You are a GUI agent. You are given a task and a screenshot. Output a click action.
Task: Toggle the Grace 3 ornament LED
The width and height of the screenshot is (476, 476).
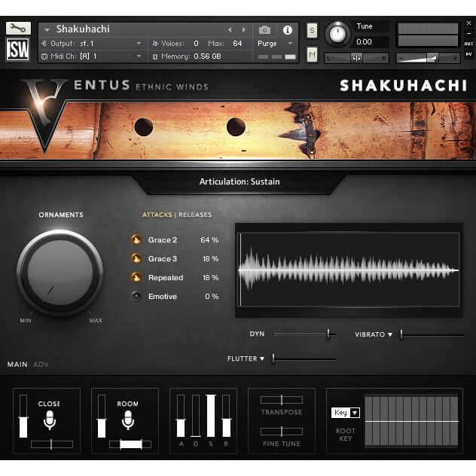[x=136, y=258]
